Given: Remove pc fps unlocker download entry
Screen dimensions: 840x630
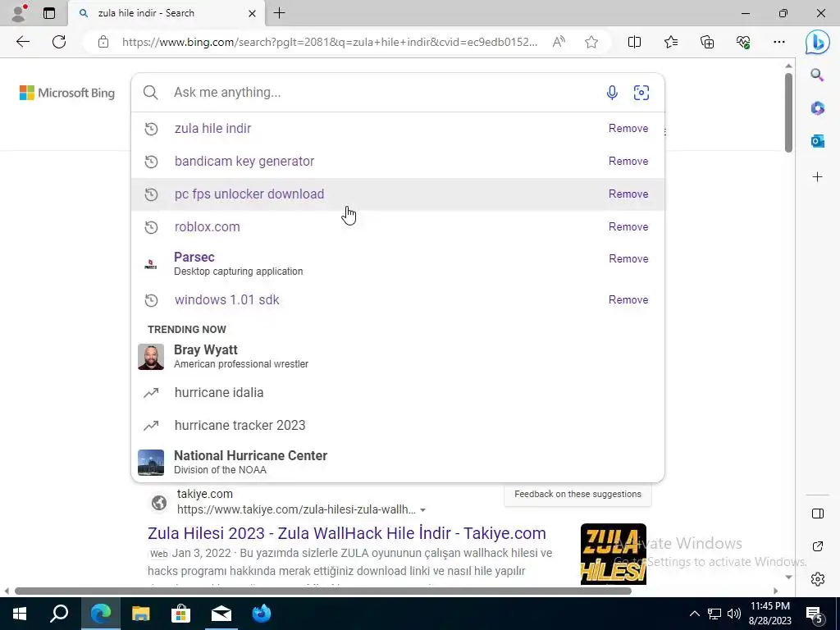Looking at the screenshot, I should coord(628,194).
